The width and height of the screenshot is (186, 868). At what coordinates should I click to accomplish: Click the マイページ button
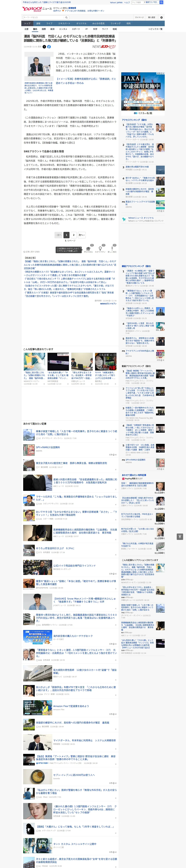[x=139, y=17]
